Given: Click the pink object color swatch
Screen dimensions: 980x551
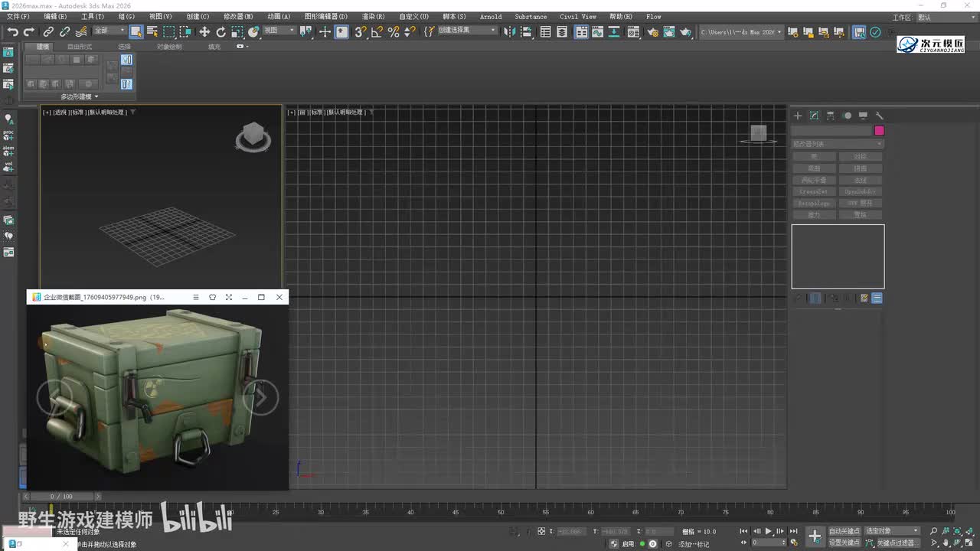Looking at the screenshot, I should tap(879, 131).
